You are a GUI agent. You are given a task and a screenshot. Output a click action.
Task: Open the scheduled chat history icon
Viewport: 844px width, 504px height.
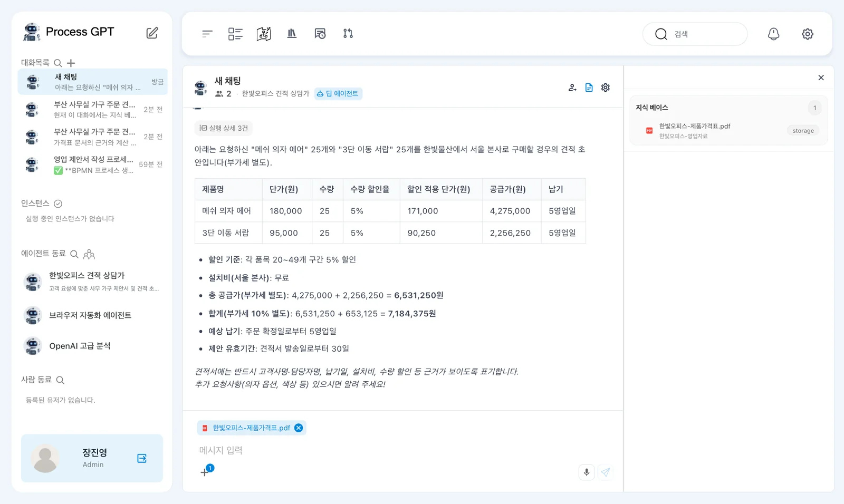click(x=320, y=34)
